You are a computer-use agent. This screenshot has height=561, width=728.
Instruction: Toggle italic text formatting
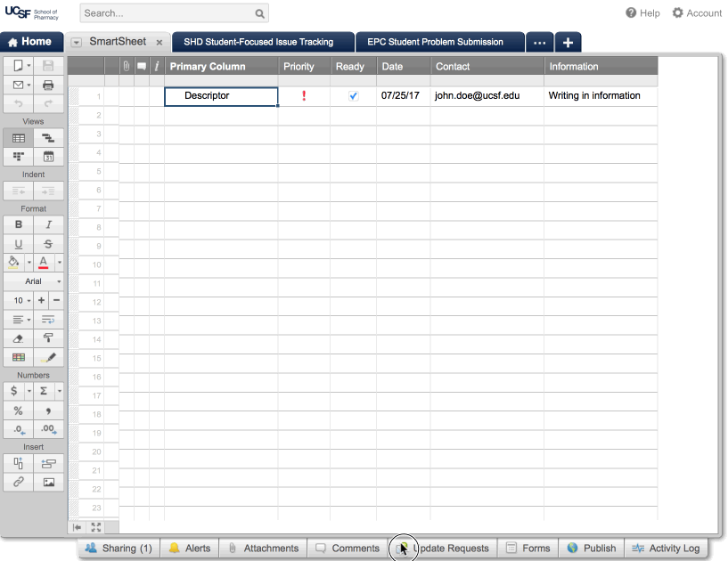48,224
